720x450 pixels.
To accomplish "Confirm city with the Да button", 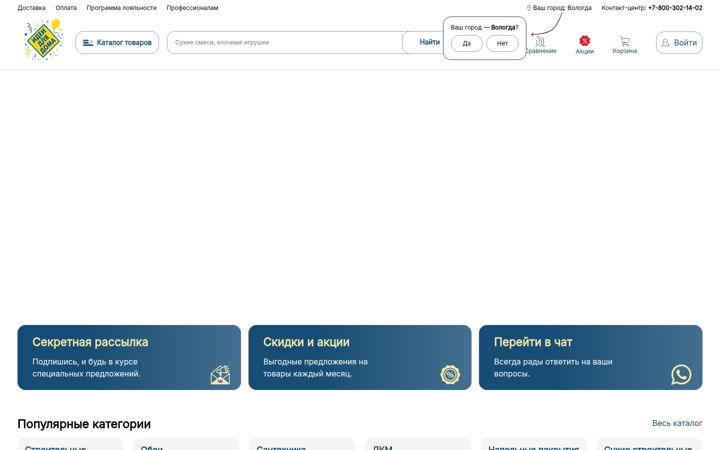I will [467, 44].
